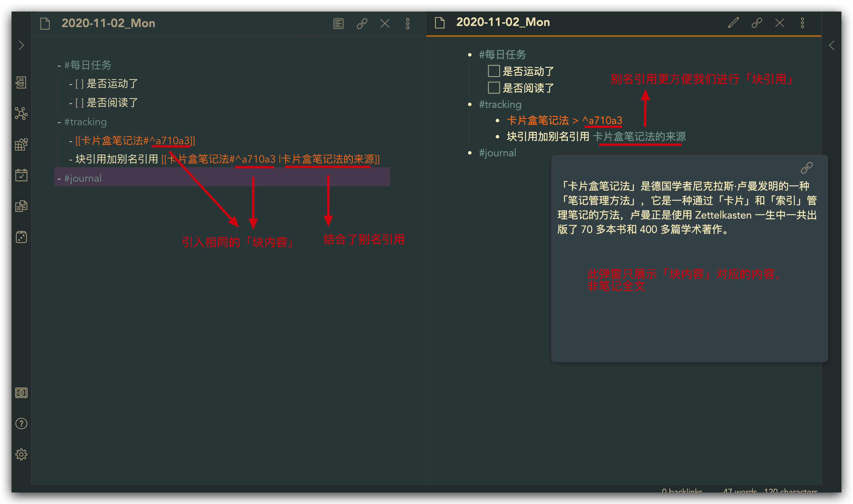This screenshot has width=853, height=504.
Task: Open more options menu in right pane
Action: [803, 23]
